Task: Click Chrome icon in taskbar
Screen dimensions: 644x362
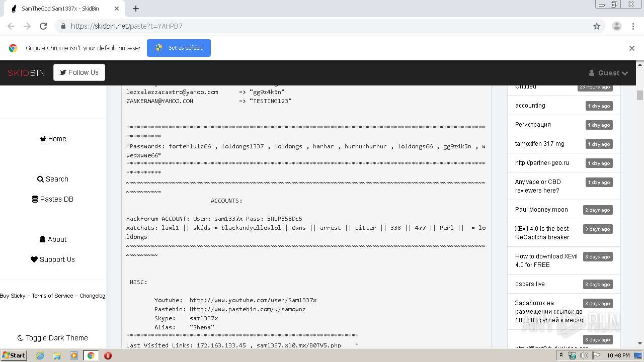Action: pos(91,355)
